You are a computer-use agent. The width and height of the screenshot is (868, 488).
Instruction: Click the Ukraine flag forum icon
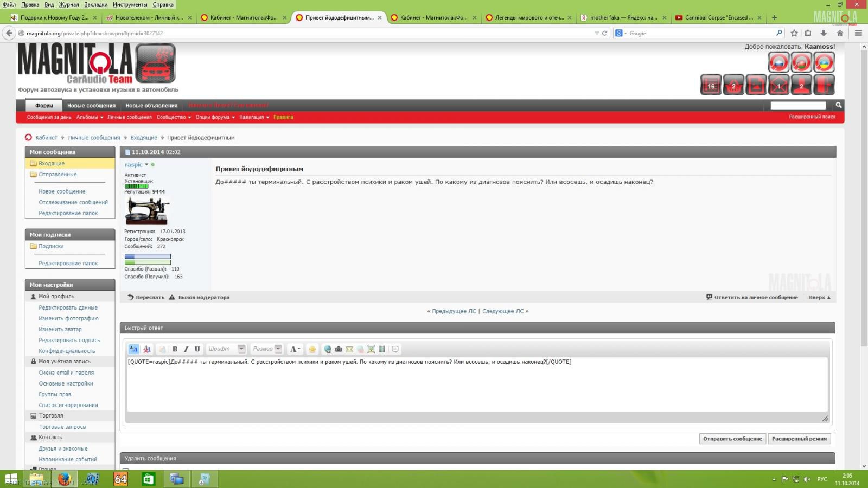824,62
